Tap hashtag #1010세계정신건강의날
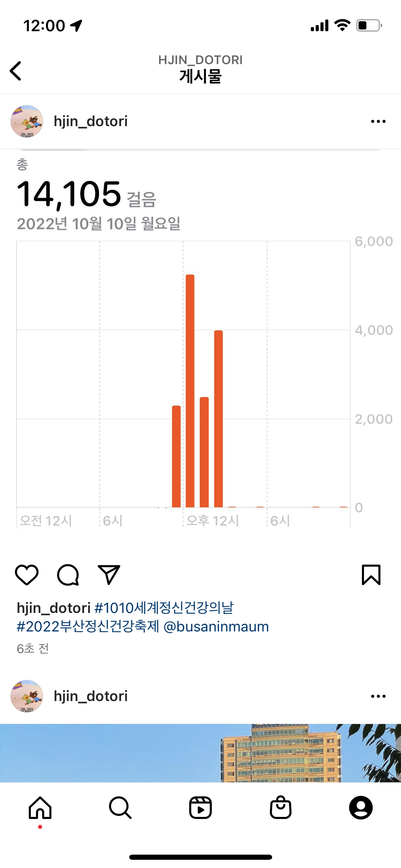This screenshot has width=401, height=868. point(164,608)
